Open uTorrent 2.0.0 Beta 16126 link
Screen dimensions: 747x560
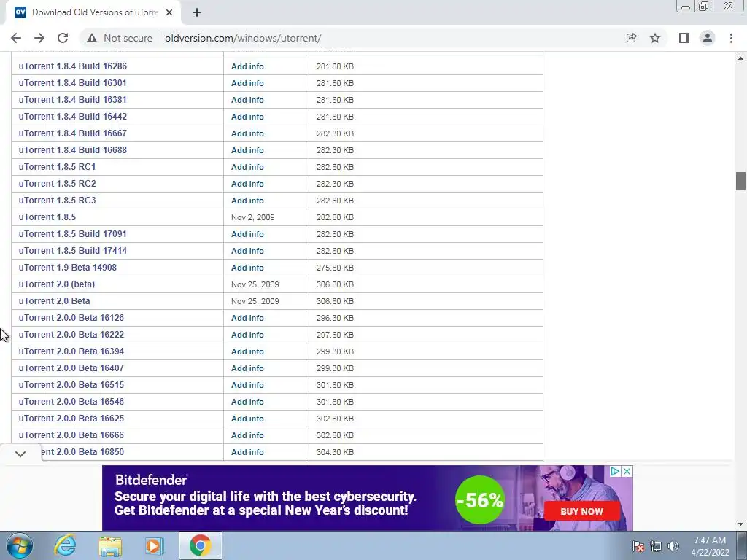click(x=71, y=318)
